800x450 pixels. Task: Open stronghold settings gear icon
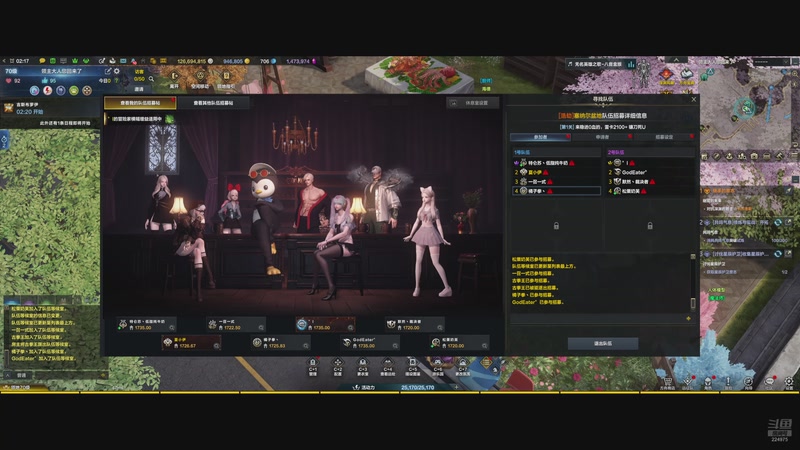click(116, 71)
